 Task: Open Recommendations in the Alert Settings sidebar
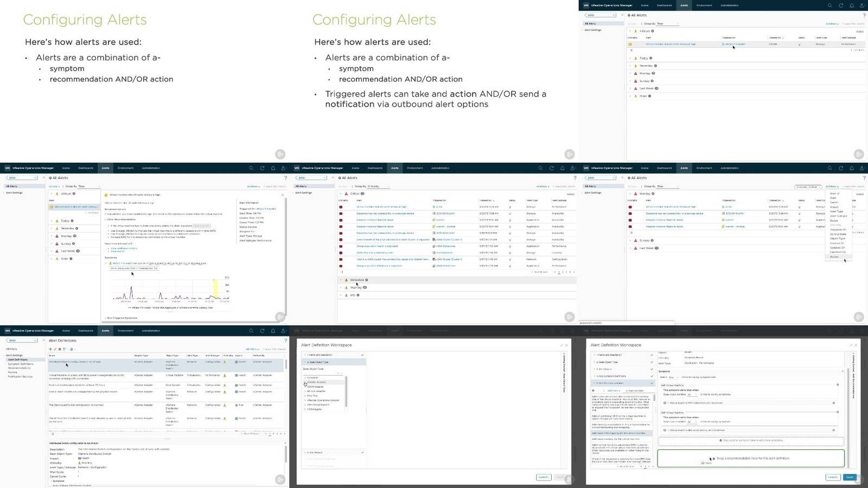pyautogui.click(x=19, y=368)
